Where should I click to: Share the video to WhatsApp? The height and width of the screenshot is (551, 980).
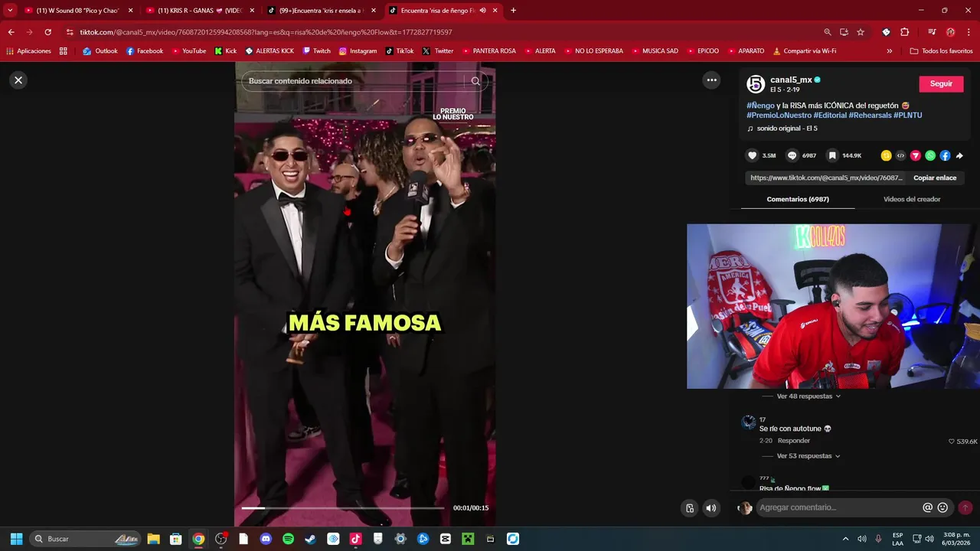click(x=930, y=155)
